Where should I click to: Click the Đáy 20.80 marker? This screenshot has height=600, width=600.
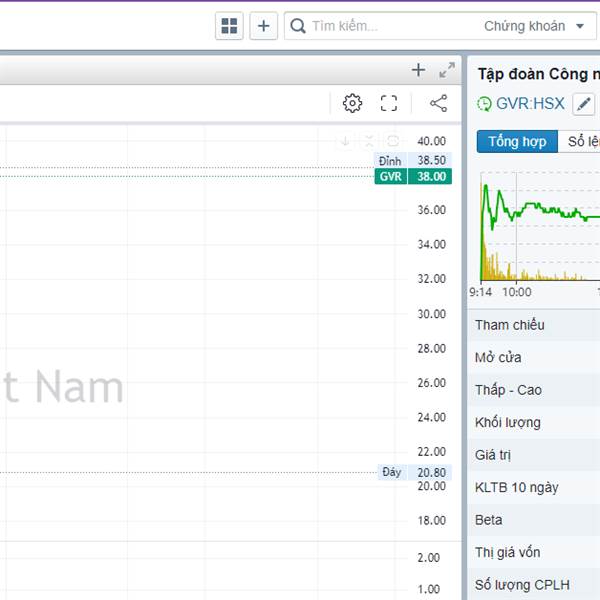(414, 472)
